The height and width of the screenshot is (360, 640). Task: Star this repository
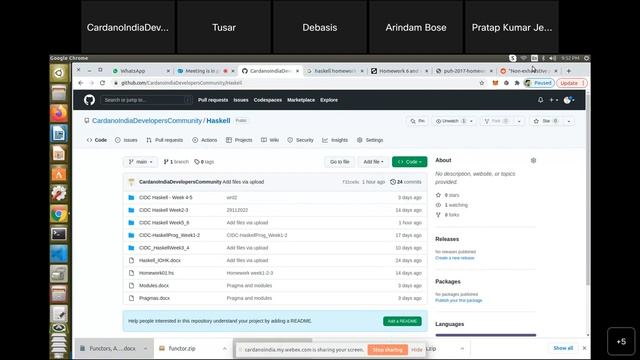[x=546, y=121]
